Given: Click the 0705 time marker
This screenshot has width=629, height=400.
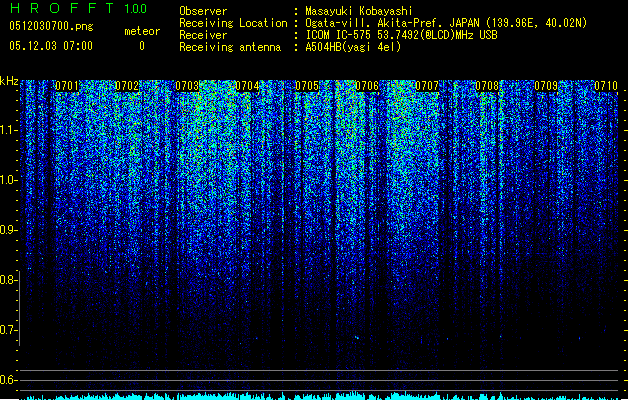Looking at the screenshot, I should 307,86.
